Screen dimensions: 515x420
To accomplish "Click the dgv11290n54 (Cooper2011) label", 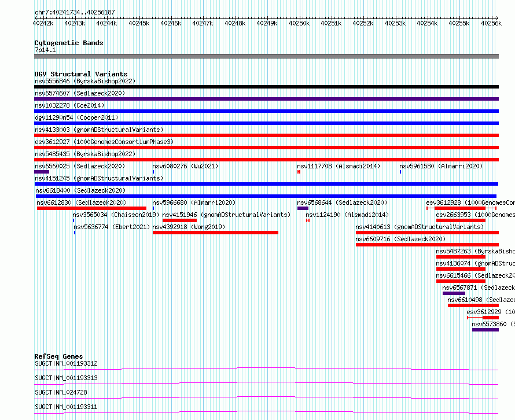I will 76,117.
